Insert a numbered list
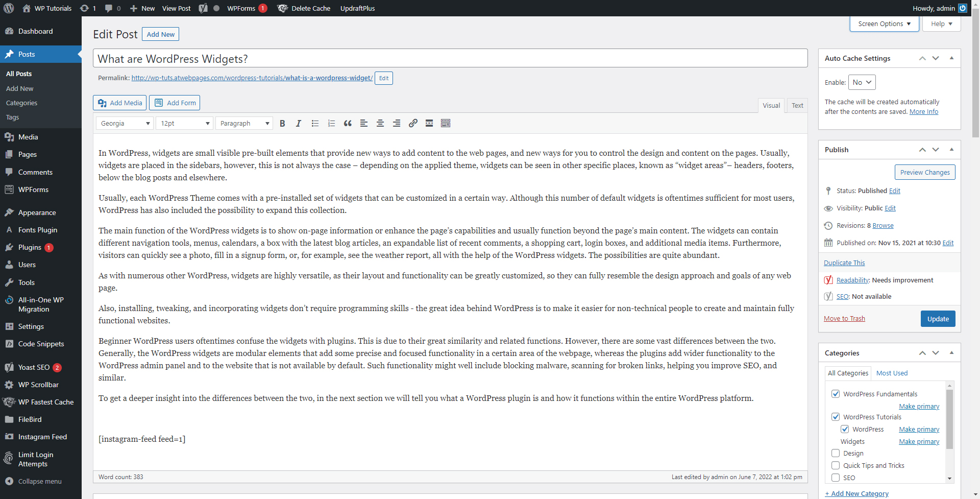 click(331, 123)
